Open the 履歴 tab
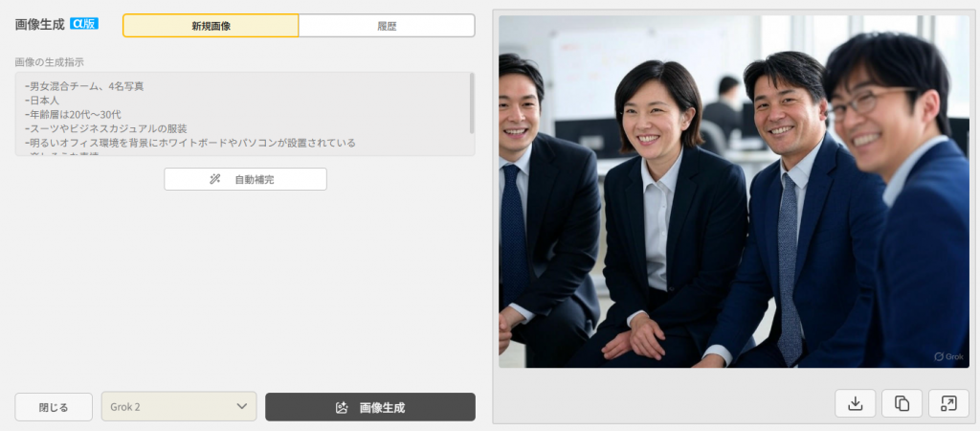The image size is (980, 431). (x=387, y=26)
